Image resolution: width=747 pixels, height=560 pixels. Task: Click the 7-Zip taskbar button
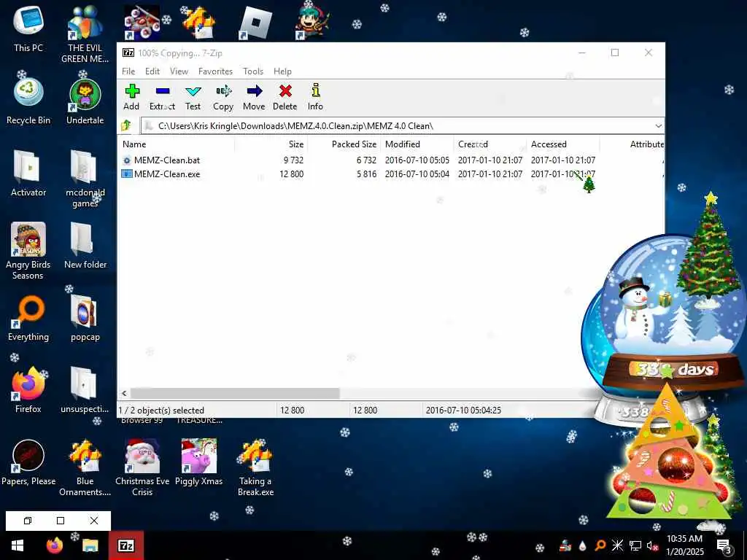[x=125, y=545]
